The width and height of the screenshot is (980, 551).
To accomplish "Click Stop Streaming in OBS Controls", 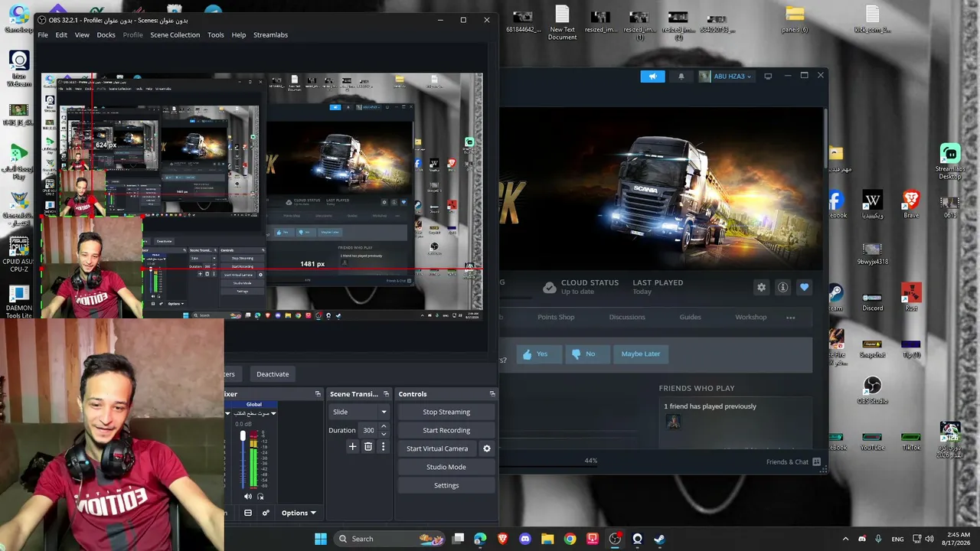I will 446,412.
